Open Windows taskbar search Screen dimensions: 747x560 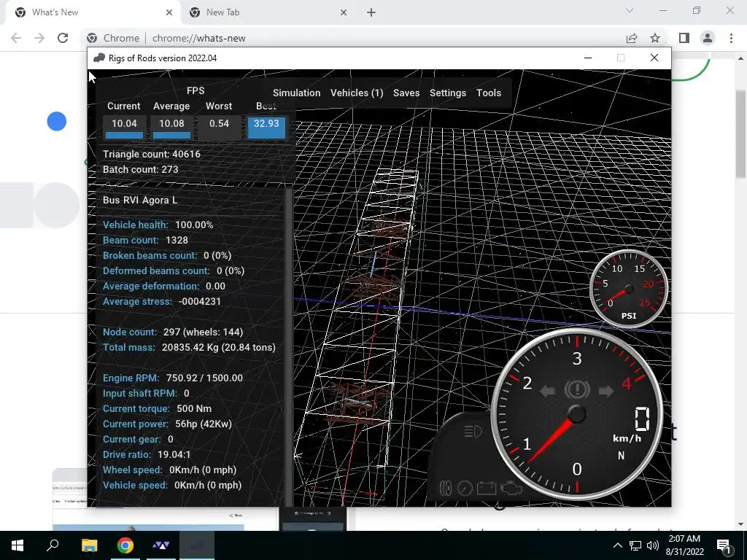(x=53, y=545)
